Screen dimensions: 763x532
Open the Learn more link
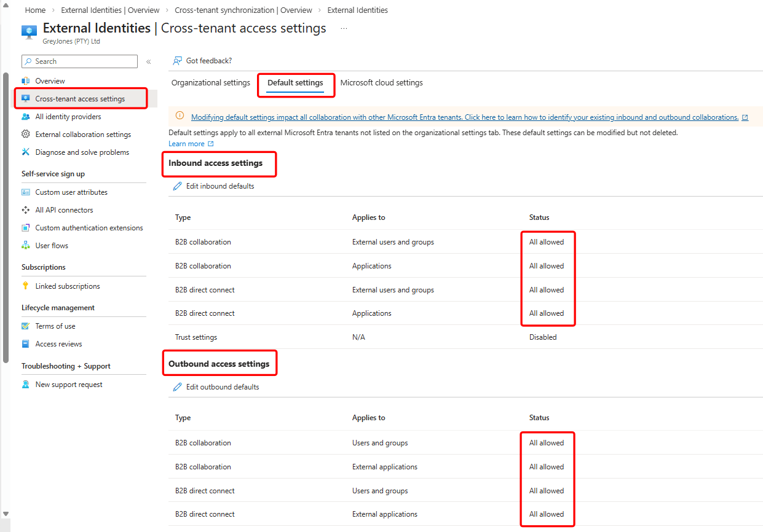tap(186, 144)
